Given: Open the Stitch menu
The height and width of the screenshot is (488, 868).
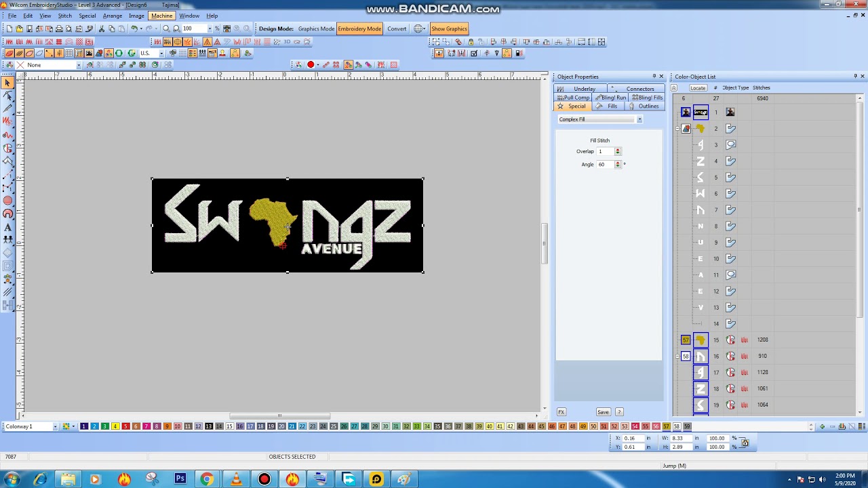Looking at the screenshot, I should pos(65,16).
